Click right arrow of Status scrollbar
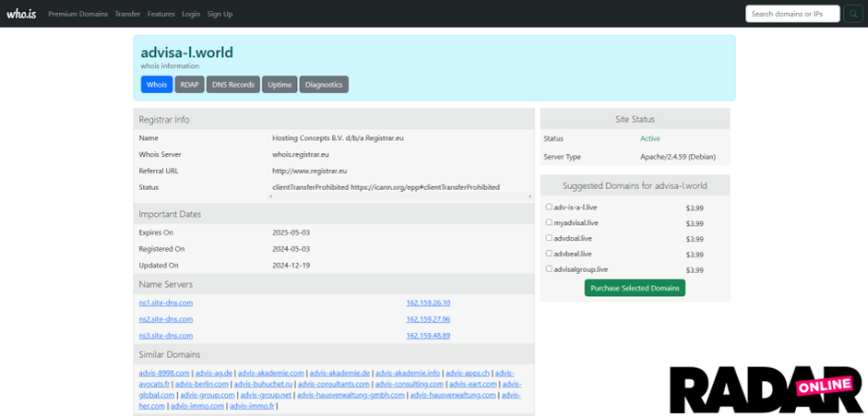Viewport: 868px width, 416px height. [529, 196]
